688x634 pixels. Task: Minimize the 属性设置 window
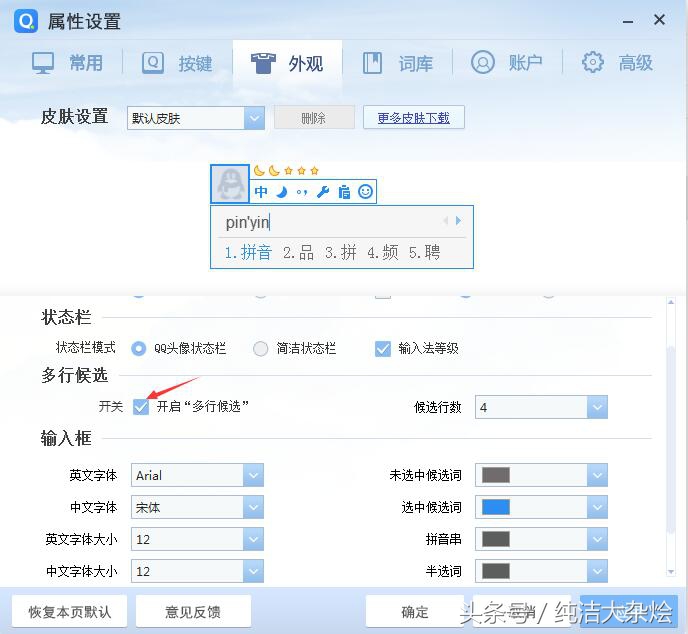coord(628,21)
